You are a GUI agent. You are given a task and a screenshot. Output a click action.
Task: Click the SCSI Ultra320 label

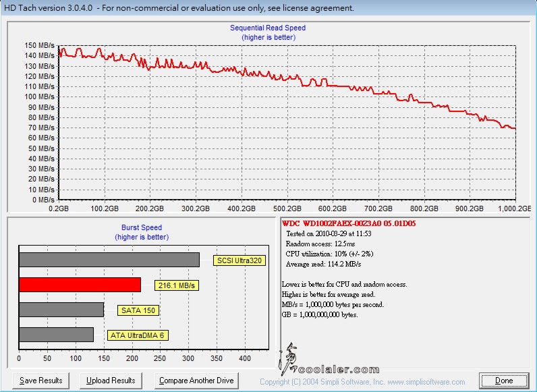[239, 260]
